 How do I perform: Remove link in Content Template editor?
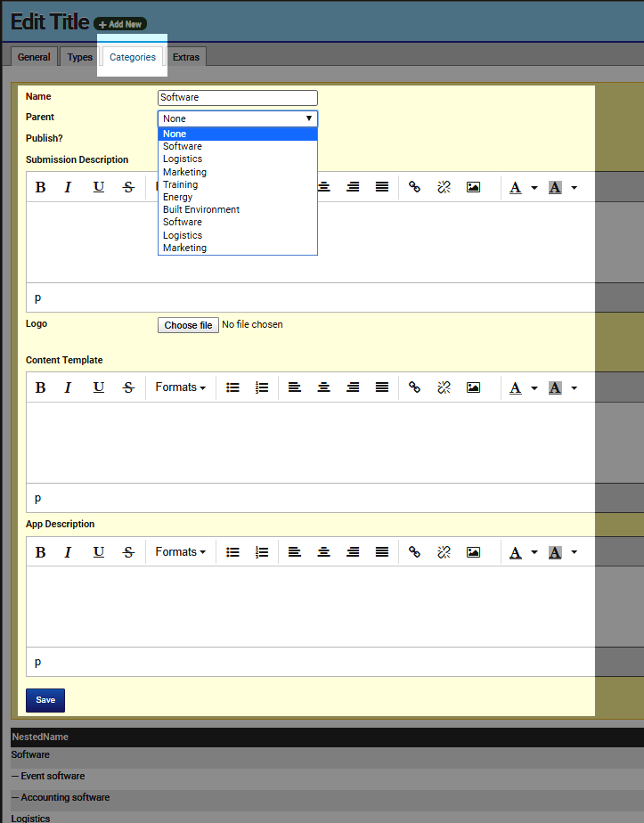(444, 387)
